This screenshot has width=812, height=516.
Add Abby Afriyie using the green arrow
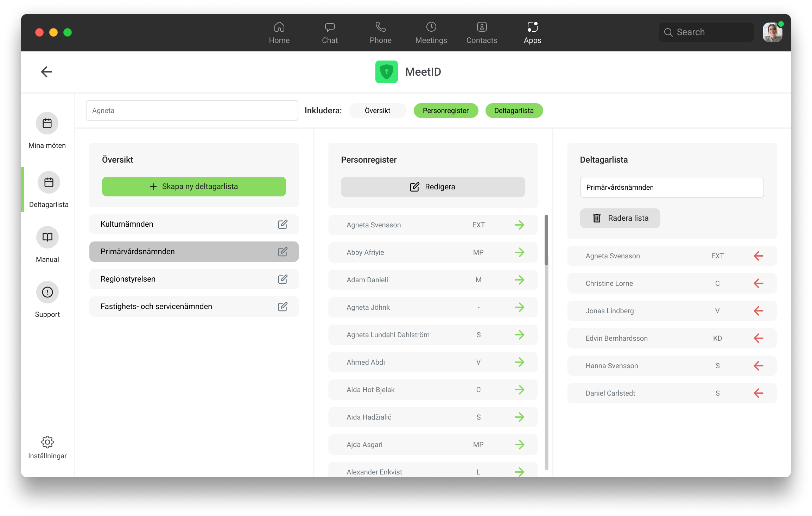(x=520, y=252)
